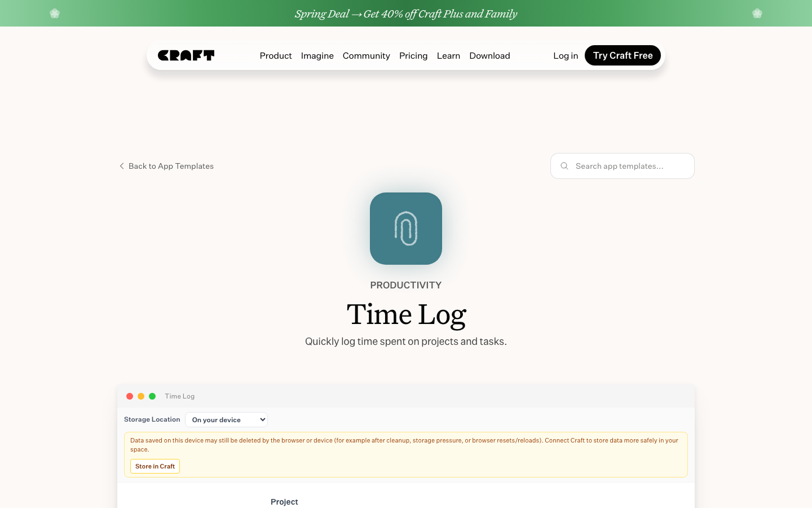The width and height of the screenshot is (812, 508).
Task: Open the Storage Location dropdown
Action: [226, 419]
